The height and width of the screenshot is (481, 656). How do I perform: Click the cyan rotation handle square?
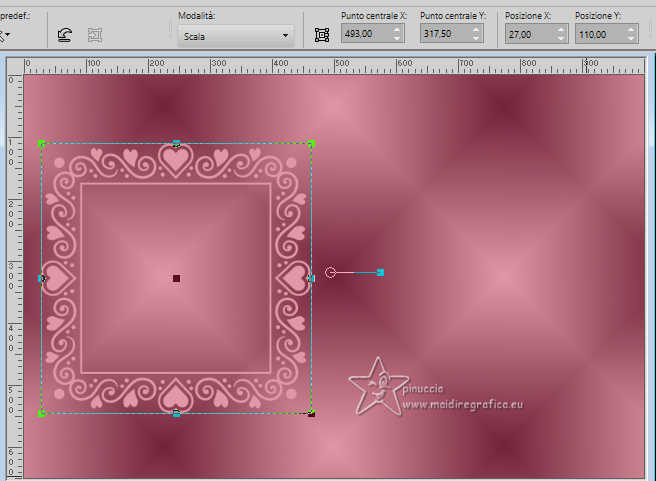click(x=380, y=273)
